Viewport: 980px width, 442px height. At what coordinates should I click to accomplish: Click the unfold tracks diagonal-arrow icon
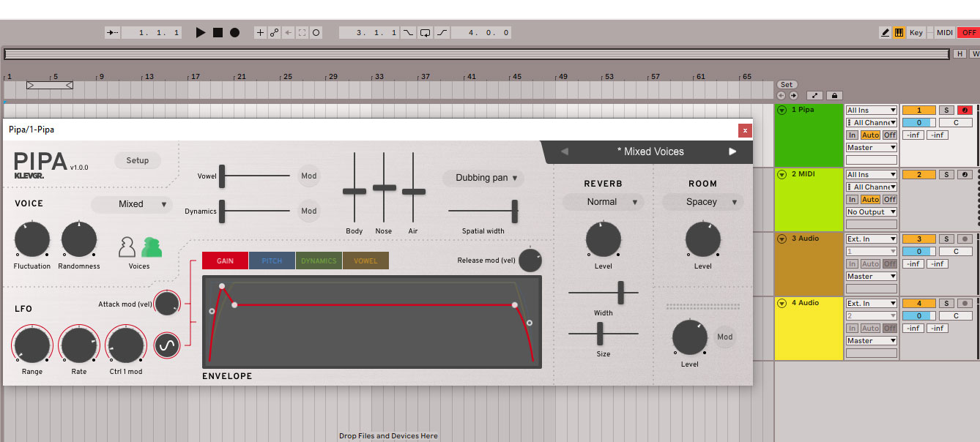[814, 96]
